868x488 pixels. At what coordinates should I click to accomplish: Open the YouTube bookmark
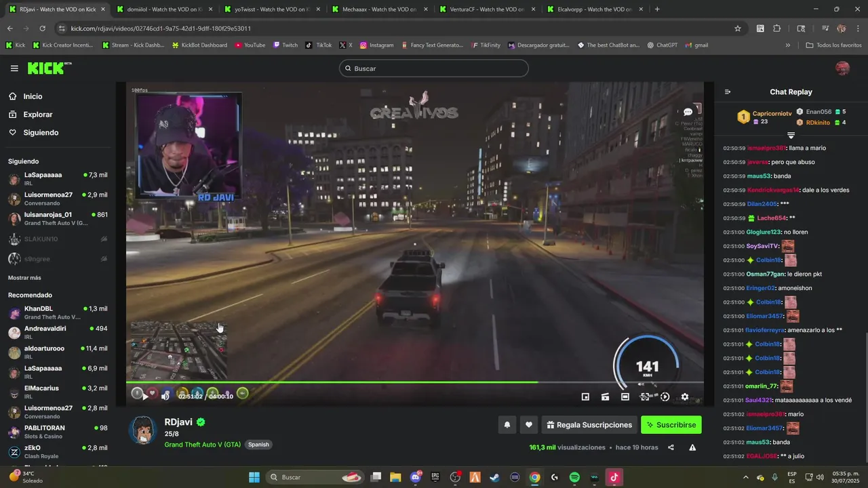coord(250,45)
